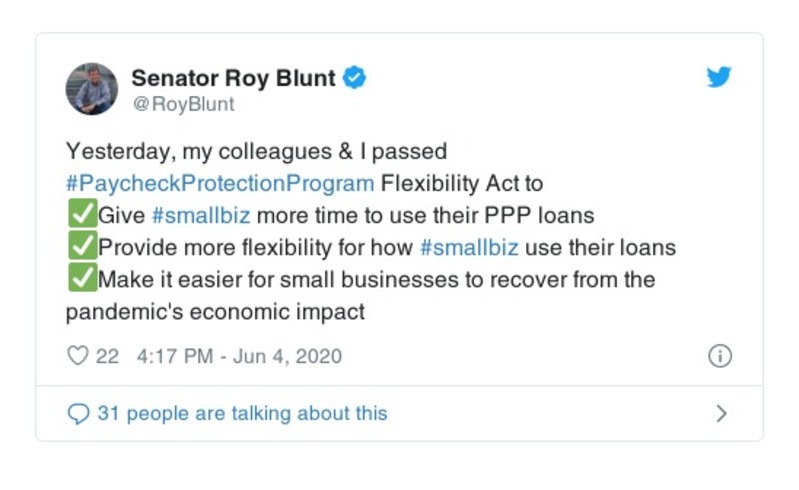The image size is (799, 490).
Task: Open the tweet info icon
Action: coord(720,356)
